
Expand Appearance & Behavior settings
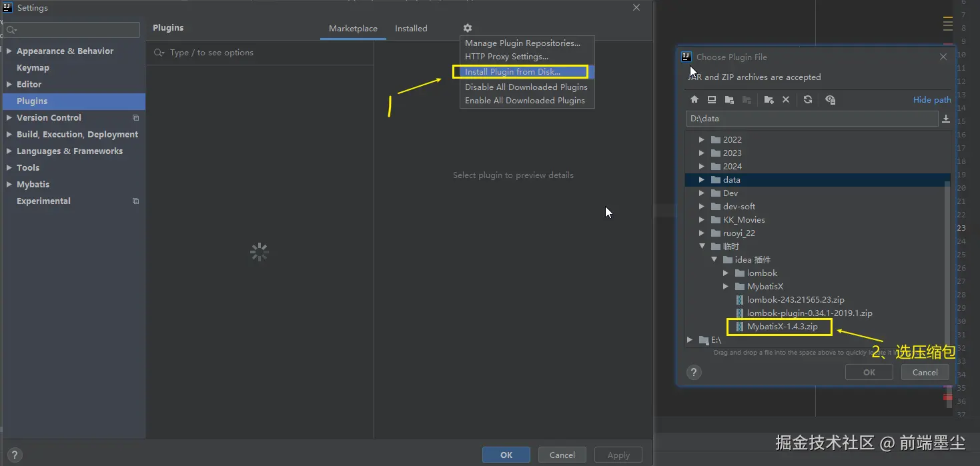click(x=9, y=51)
